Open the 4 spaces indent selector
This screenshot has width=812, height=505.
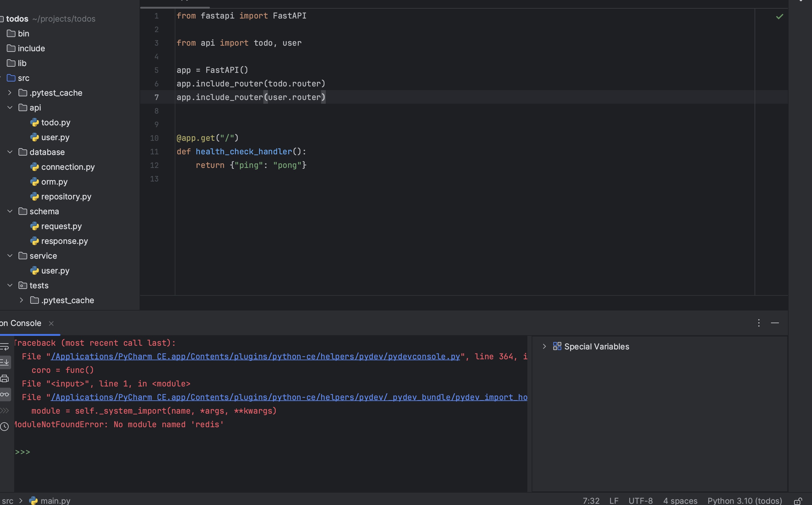tap(680, 501)
